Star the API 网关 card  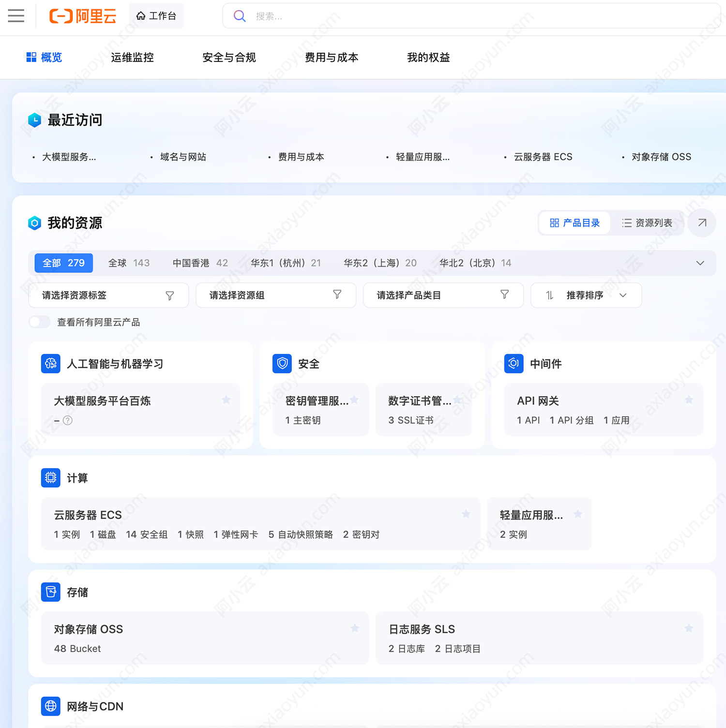pyautogui.click(x=689, y=400)
